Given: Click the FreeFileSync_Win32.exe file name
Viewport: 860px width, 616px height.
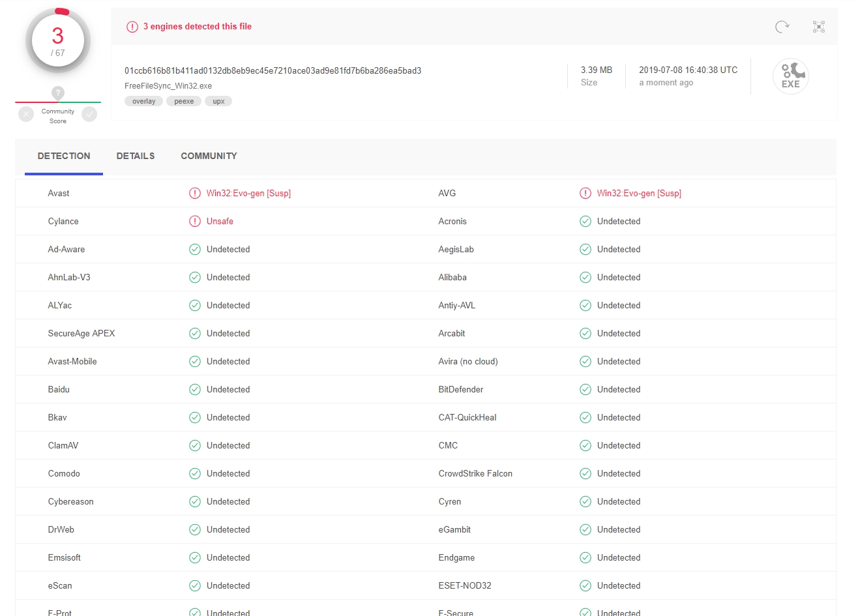Looking at the screenshot, I should [x=168, y=86].
